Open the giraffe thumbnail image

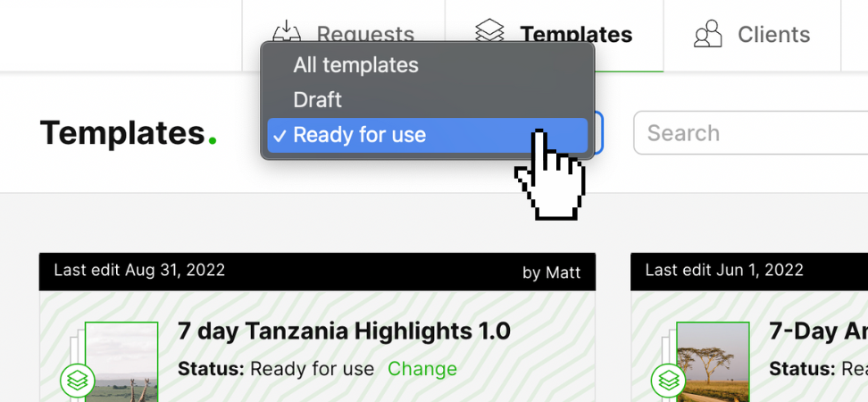pos(121,362)
